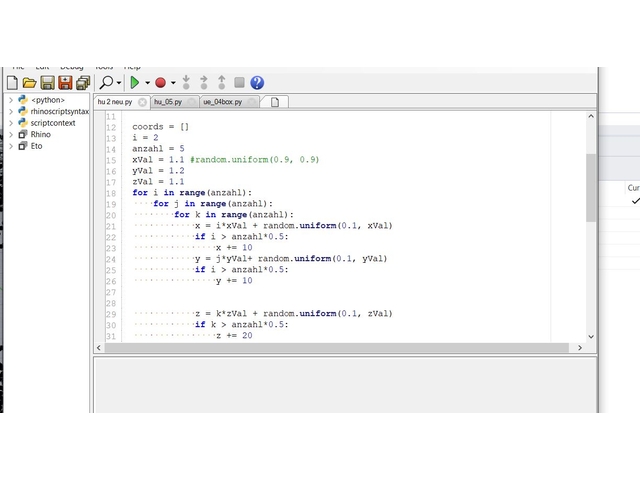Viewport: 640px width, 480px height.
Task: Open the magnifier search tool
Action: pyautogui.click(x=107, y=82)
